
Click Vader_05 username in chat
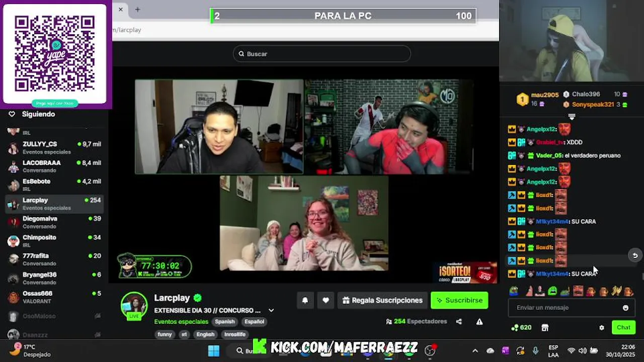click(x=549, y=155)
